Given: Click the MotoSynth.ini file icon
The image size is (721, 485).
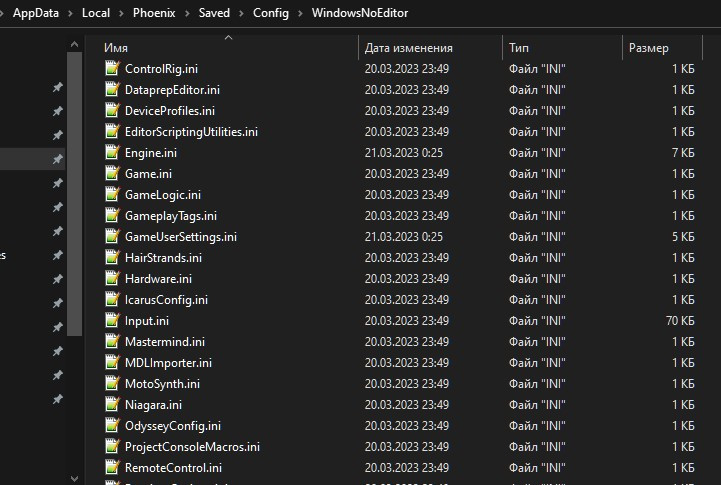Looking at the screenshot, I should coord(112,384).
